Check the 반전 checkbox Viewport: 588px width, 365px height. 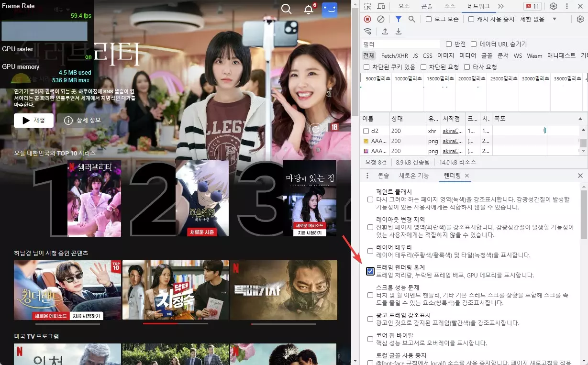[449, 44]
